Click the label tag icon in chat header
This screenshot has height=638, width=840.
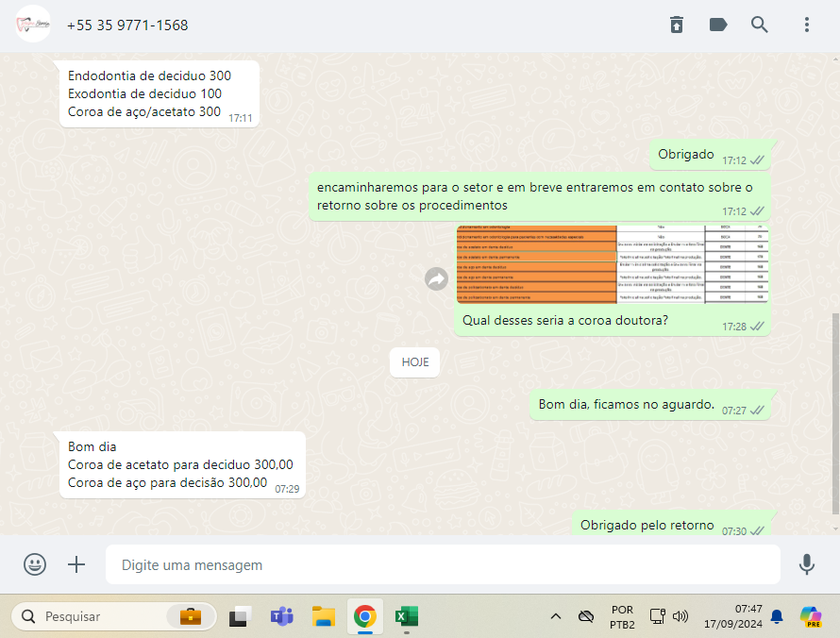click(718, 25)
